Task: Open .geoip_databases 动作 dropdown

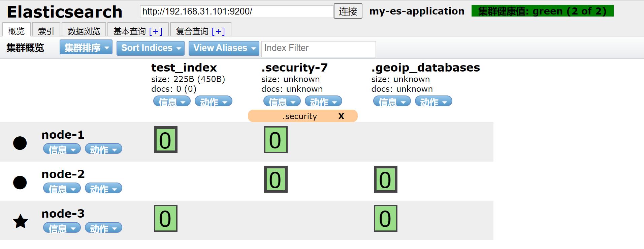Action: 433,101
